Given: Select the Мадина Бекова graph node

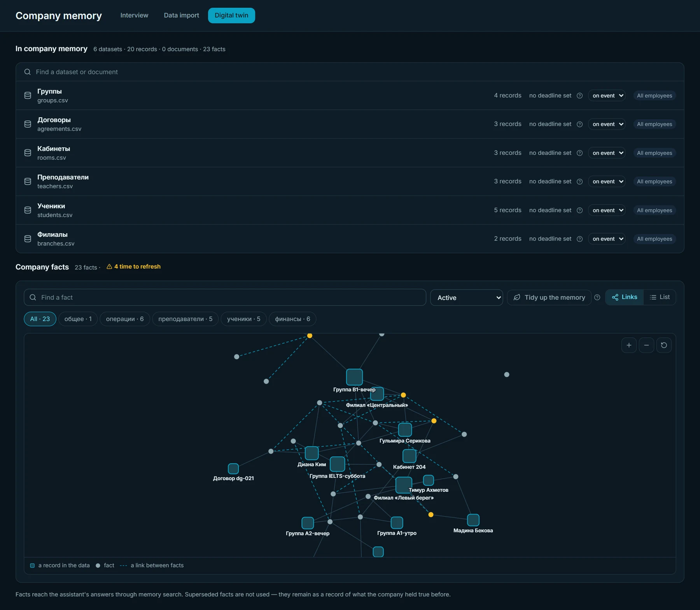Looking at the screenshot, I should 473,520.
